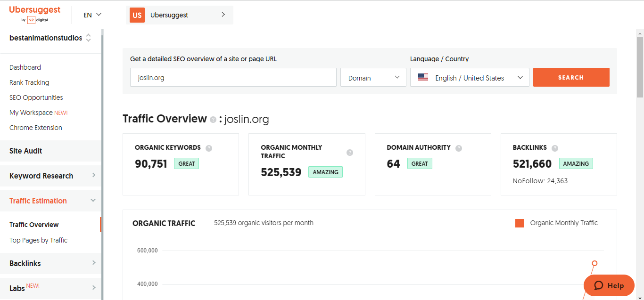Open My Workspace
This screenshot has height=300, width=644.
pyautogui.click(x=31, y=113)
